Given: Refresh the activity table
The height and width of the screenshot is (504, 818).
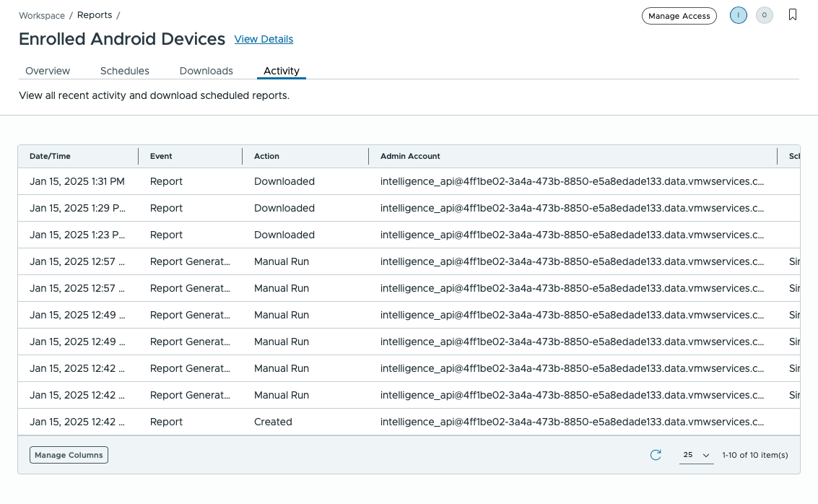Looking at the screenshot, I should (x=656, y=455).
